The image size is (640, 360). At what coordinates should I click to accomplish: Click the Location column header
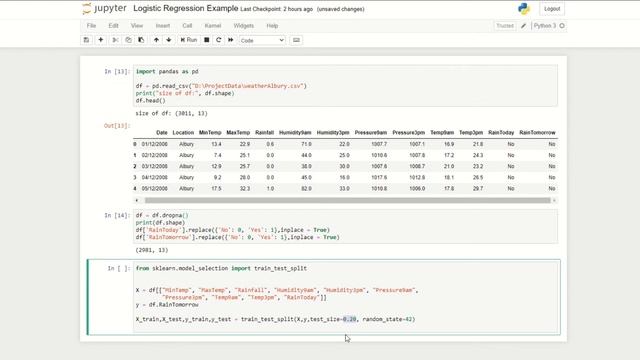[183, 133]
